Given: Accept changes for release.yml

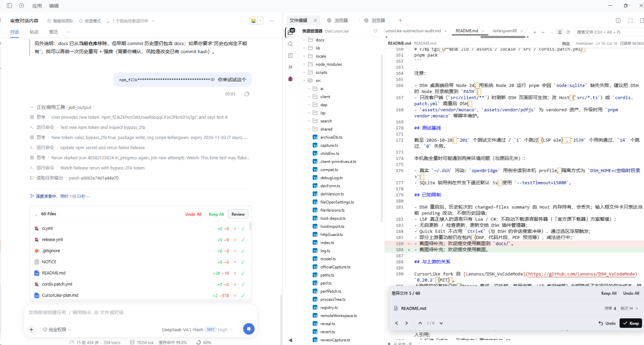Looking at the screenshot, I should (x=243, y=240).
